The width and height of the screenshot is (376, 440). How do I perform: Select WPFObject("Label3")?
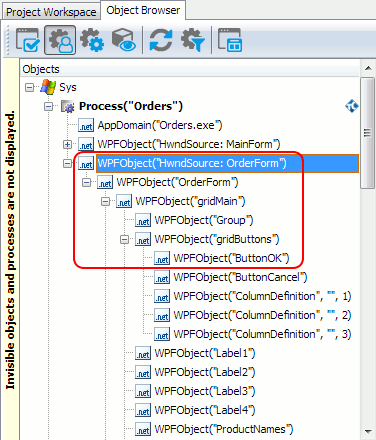205,391
